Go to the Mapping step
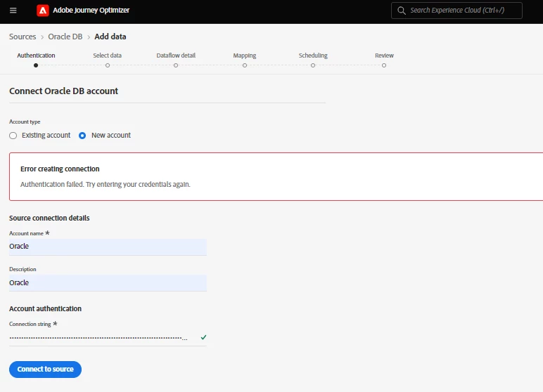 (x=245, y=59)
